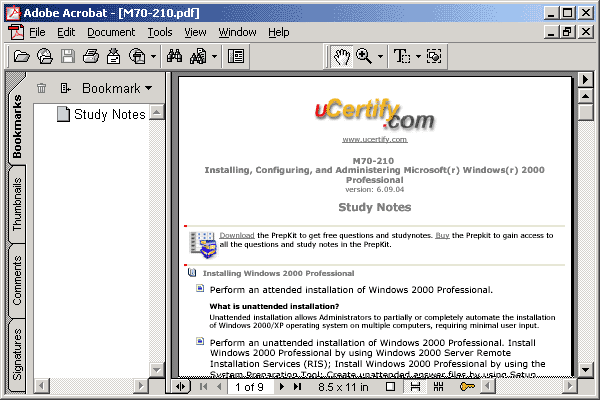Click the document vertical scrollbar thumb
The width and height of the screenshot is (600, 400).
point(585,112)
